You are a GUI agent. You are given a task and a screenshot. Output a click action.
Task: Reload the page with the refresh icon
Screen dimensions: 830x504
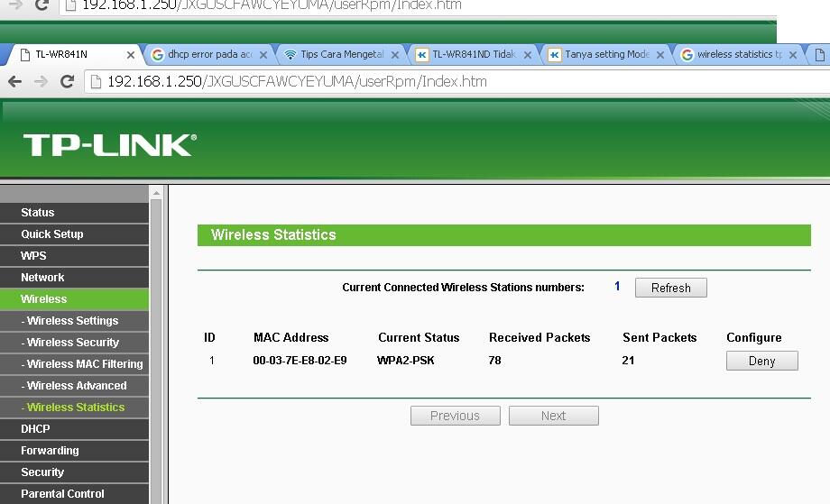(x=67, y=81)
